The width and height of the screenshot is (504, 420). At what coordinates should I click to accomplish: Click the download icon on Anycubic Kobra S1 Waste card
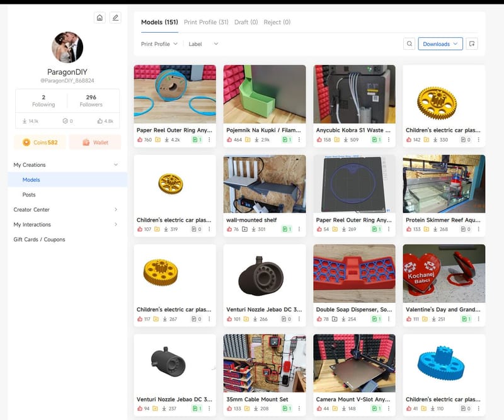[x=345, y=140]
